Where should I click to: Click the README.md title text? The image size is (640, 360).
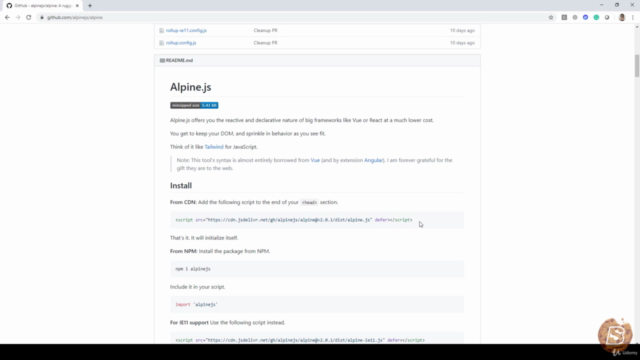179,60
